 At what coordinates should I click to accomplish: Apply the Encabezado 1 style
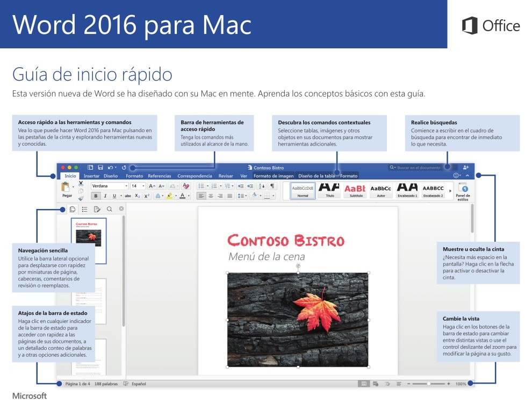(407, 191)
